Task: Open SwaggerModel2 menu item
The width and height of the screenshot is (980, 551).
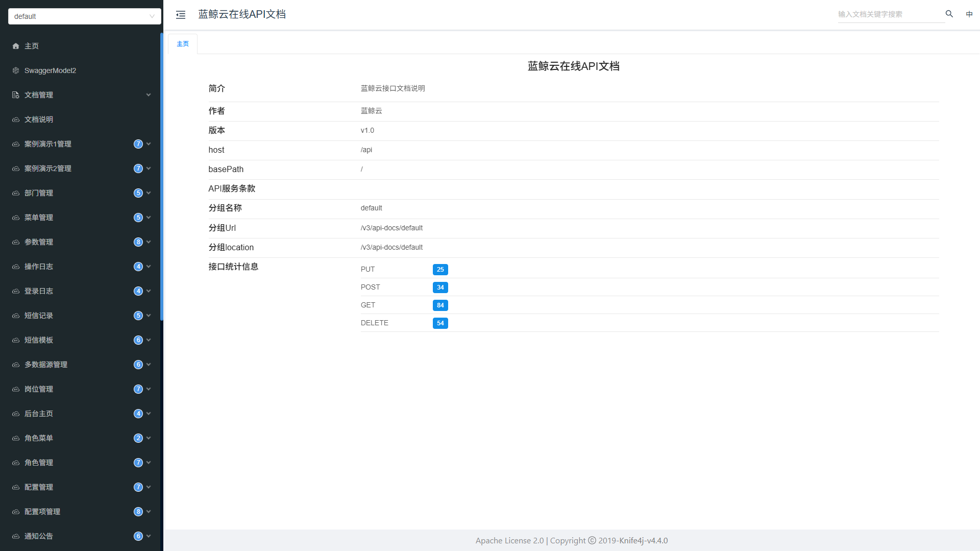Action: [x=81, y=70]
